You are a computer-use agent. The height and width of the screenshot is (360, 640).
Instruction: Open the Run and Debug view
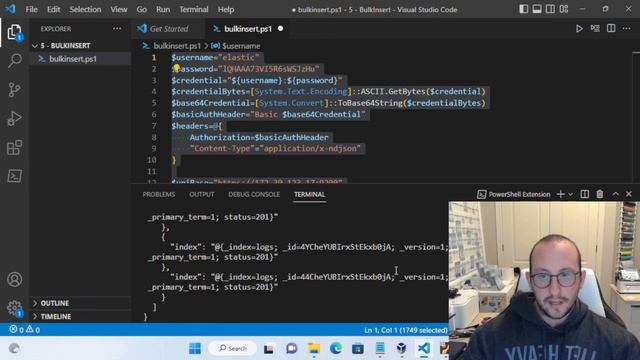[14, 118]
